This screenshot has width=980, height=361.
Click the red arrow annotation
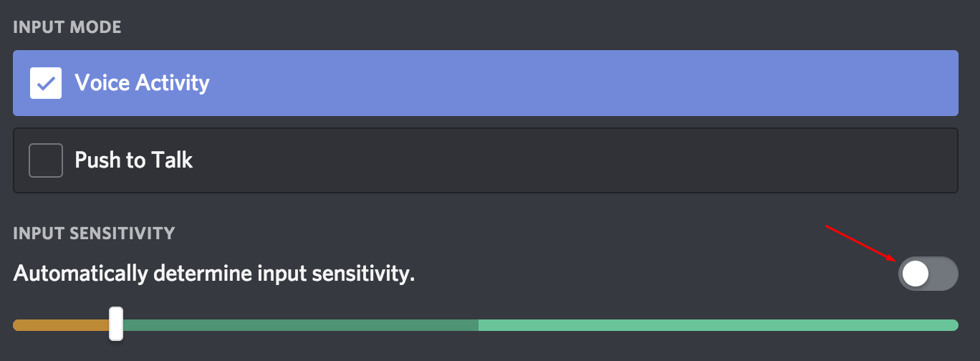[x=860, y=242]
